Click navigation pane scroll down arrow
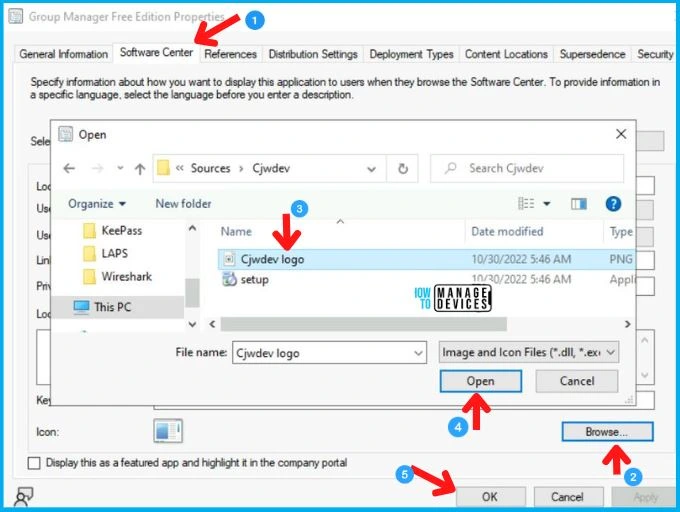Image resolution: width=680 pixels, height=512 pixels. pyautogui.click(x=193, y=324)
